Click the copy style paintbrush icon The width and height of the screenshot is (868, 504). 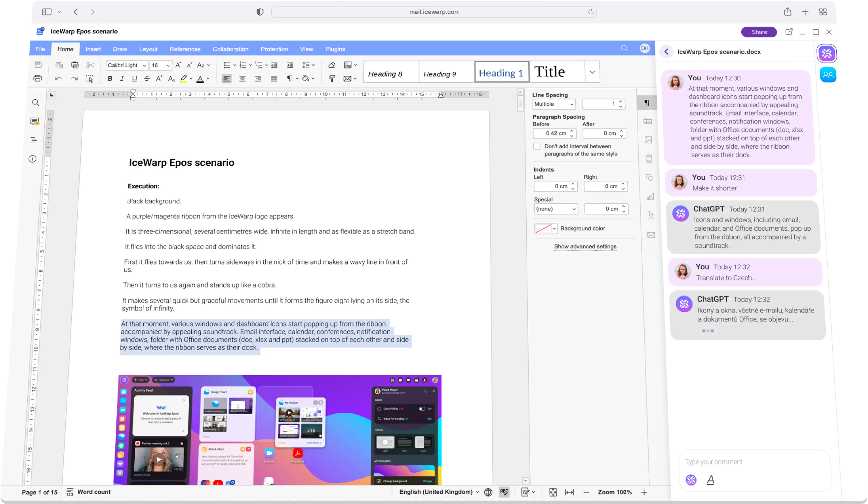[331, 79]
